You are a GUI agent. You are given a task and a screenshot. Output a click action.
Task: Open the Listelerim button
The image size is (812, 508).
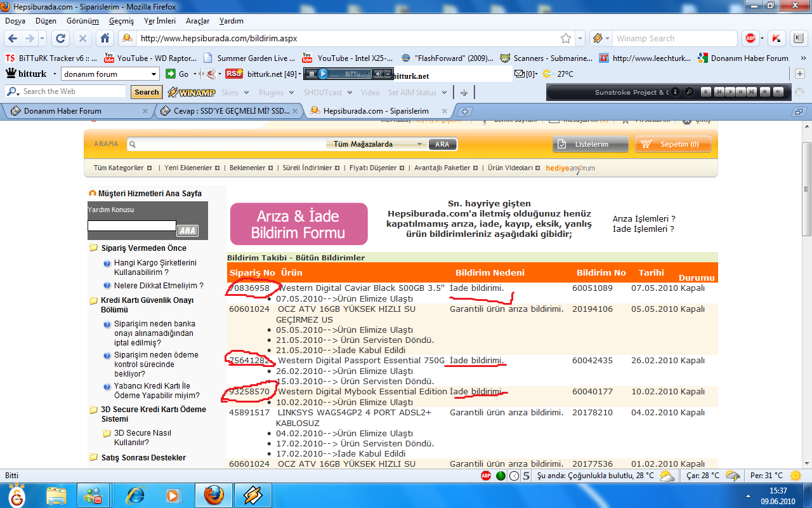(x=591, y=144)
